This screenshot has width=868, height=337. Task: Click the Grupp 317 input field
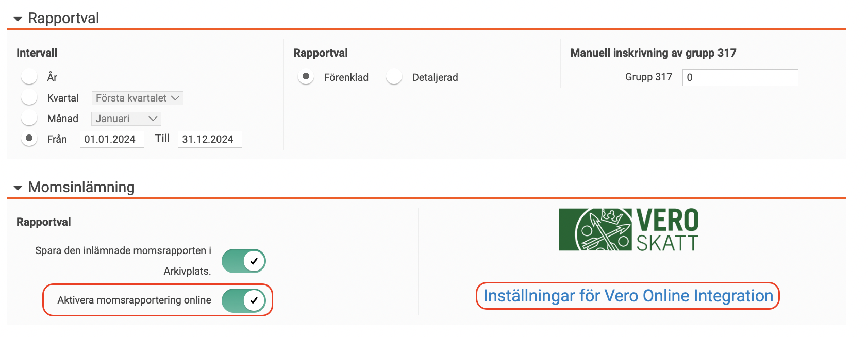(740, 77)
